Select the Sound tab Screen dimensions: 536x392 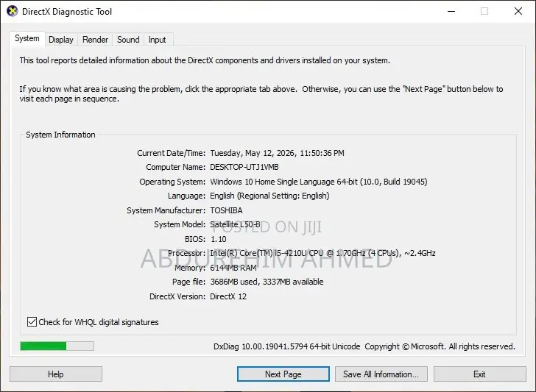tap(128, 40)
